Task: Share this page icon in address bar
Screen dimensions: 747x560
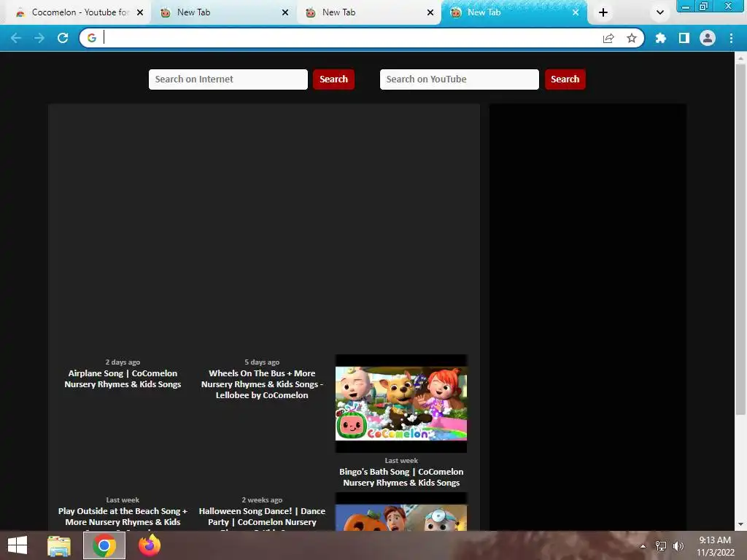Action: point(608,38)
